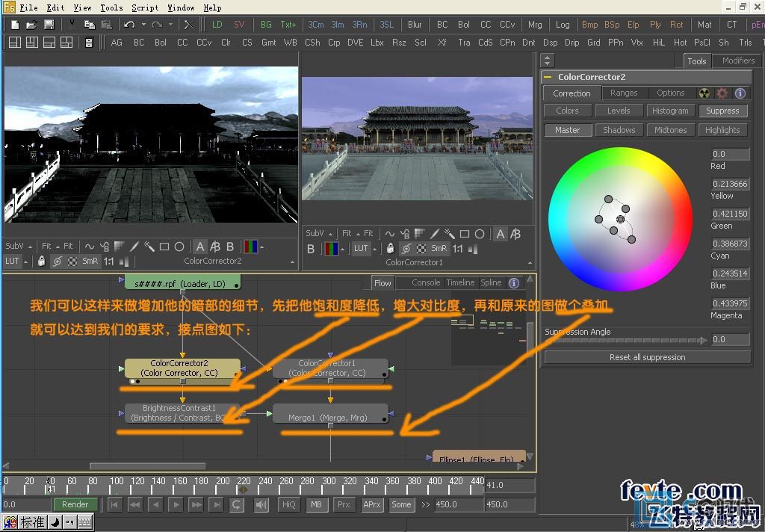The width and height of the screenshot is (765, 532).
Task: Cut the selection with the scissors icon
Action: coord(72,25)
